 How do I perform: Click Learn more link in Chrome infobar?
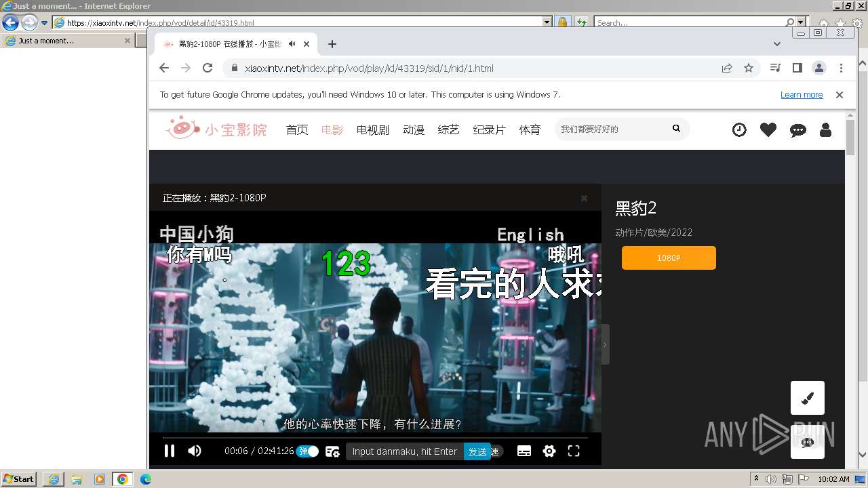[802, 95]
